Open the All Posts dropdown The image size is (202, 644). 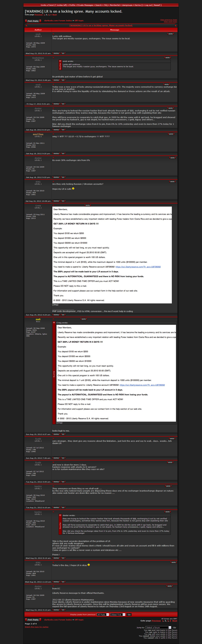pyautogui.click(x=103, y=614)
